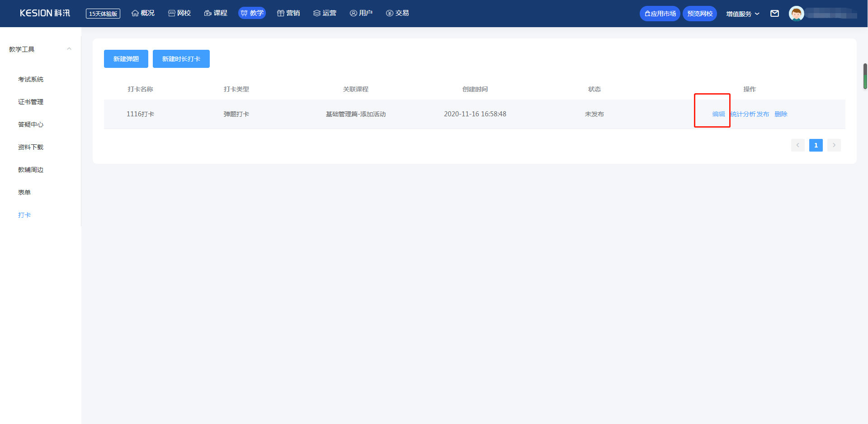Go to previous page arrow
The image size is (868, 424).
(797, 145)
